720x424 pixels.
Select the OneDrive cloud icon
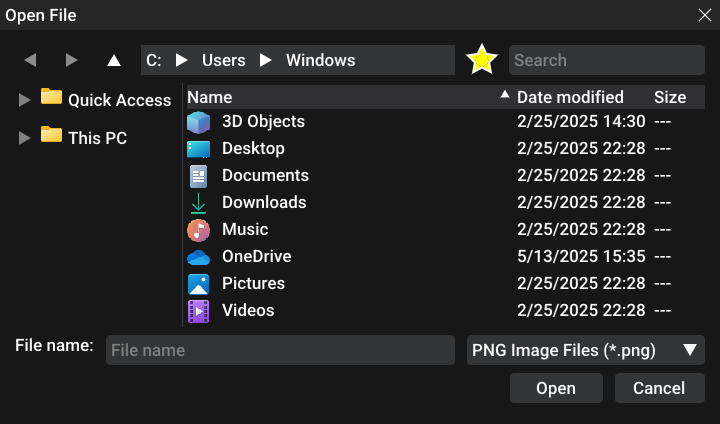[199, 257]
